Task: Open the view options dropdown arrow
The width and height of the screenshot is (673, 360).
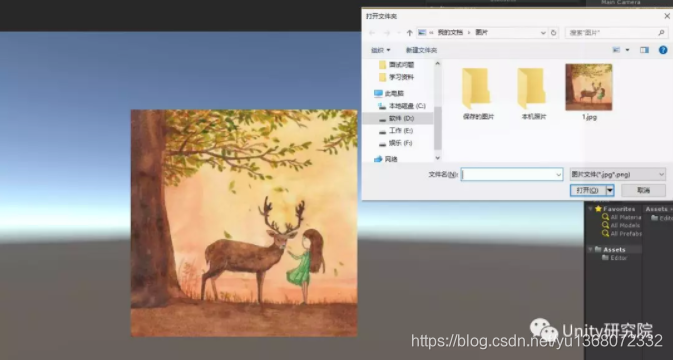Action: [628, 50]
